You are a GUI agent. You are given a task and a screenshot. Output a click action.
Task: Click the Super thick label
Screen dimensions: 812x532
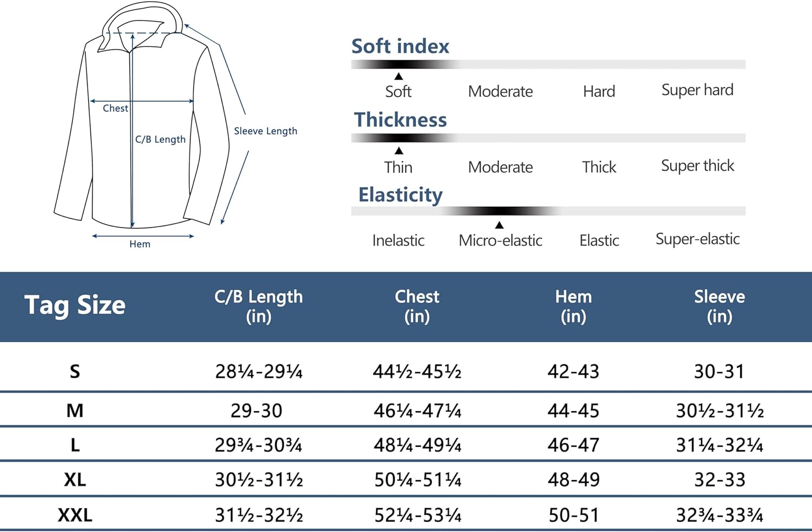click(x=698, y=166)
